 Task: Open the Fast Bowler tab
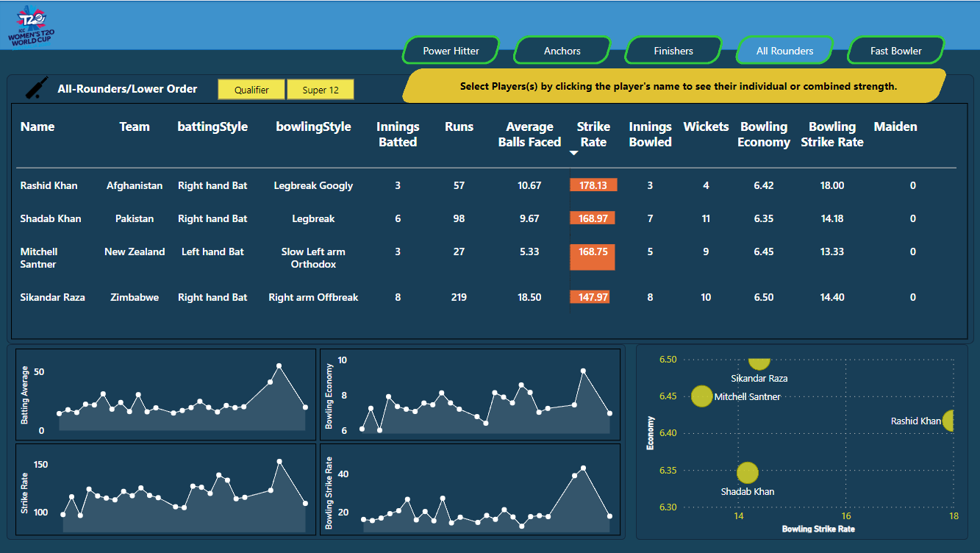[x=896, y=51]
